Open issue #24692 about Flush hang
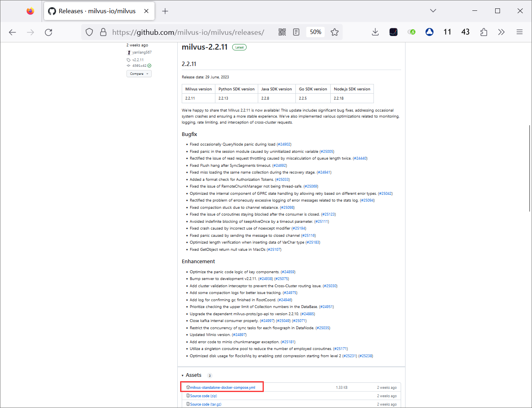 (280, 166)
